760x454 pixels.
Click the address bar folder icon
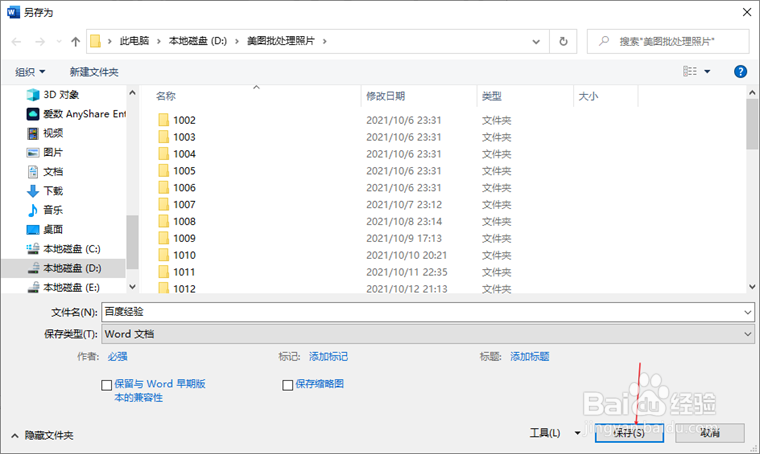click(x=95, y=41)
